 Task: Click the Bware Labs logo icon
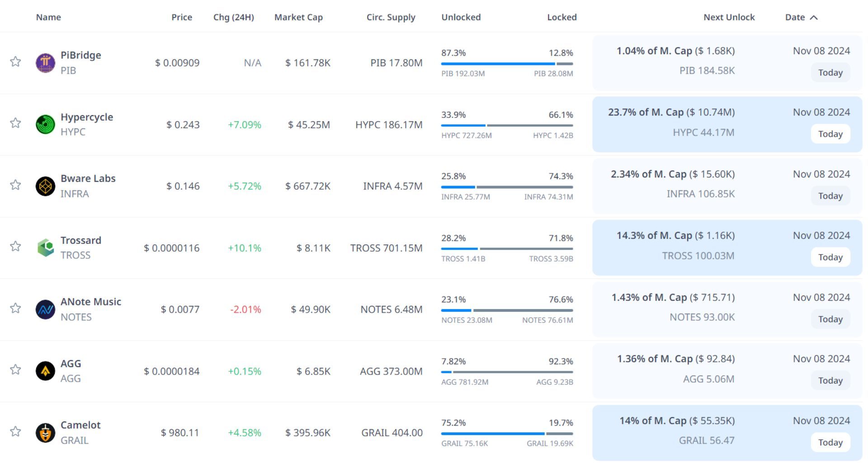(45, 186)
